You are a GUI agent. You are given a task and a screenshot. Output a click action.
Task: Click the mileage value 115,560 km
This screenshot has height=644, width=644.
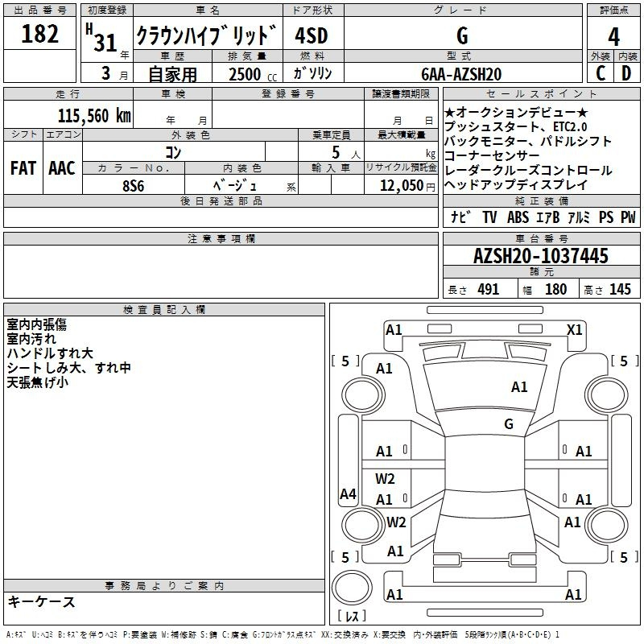point(94,115)
